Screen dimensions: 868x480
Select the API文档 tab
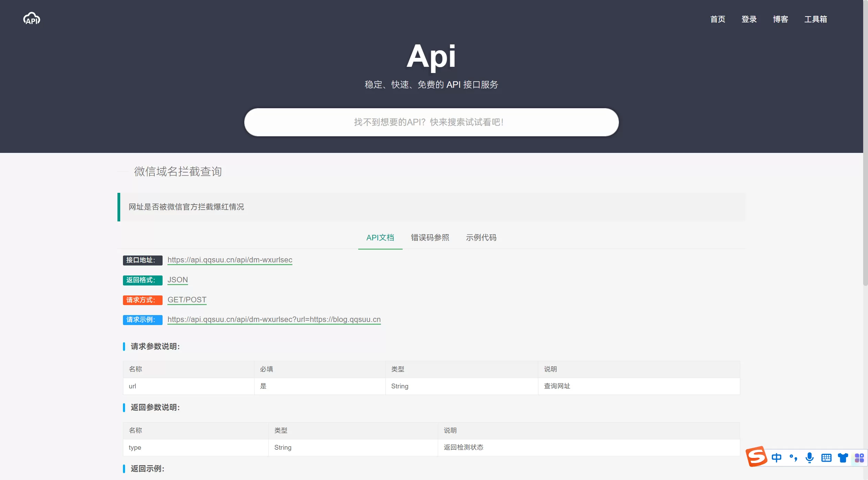(380, 238)
